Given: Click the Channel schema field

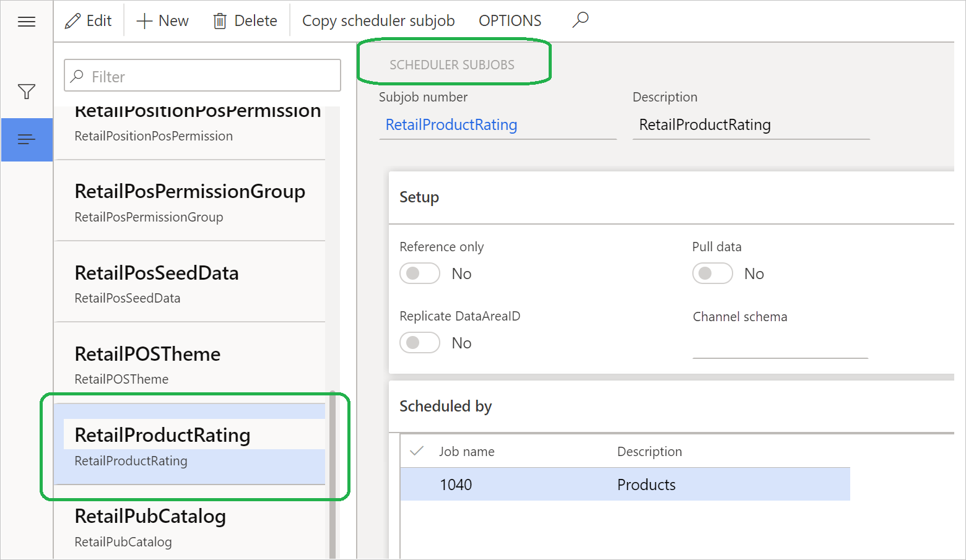Looking at the screenshot, I should (x=780, y=346).
